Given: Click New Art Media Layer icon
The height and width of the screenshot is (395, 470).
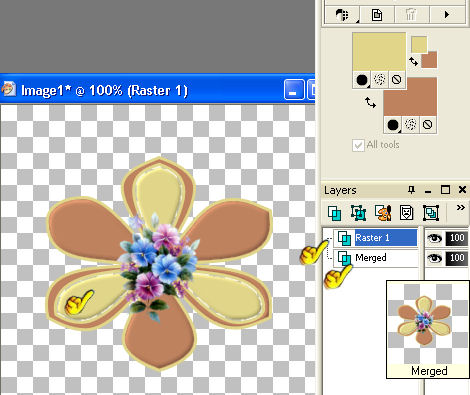Looking at the screenshot, I should [x=383, y=213].
